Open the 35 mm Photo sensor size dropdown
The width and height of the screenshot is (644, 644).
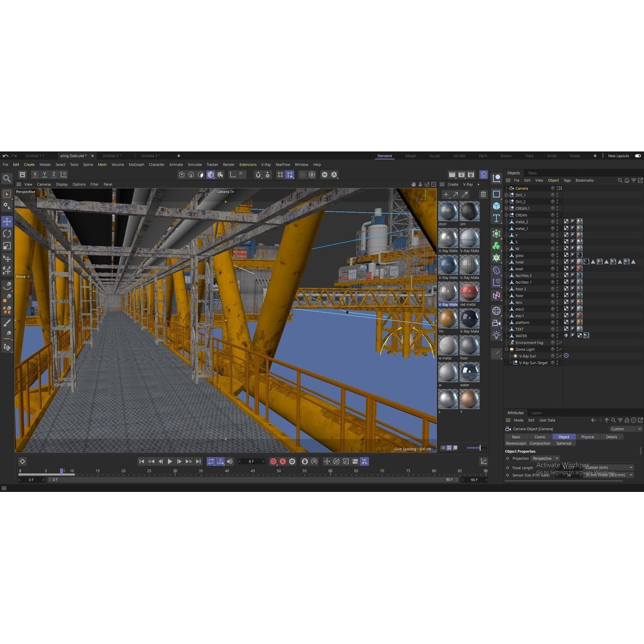pos(606,475)
